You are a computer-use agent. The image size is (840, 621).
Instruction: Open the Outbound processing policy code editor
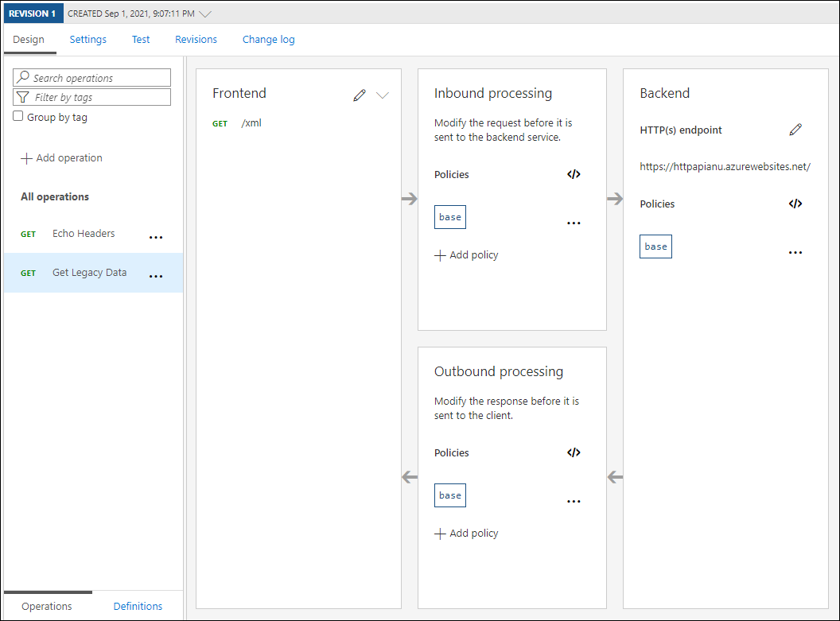pyautogui.click(x=574, y=452)
